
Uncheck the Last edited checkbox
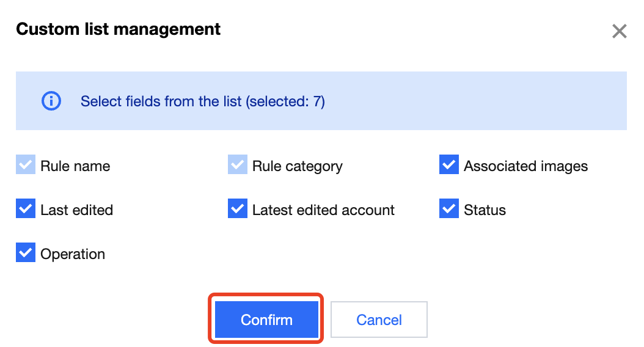click(26, 209)
